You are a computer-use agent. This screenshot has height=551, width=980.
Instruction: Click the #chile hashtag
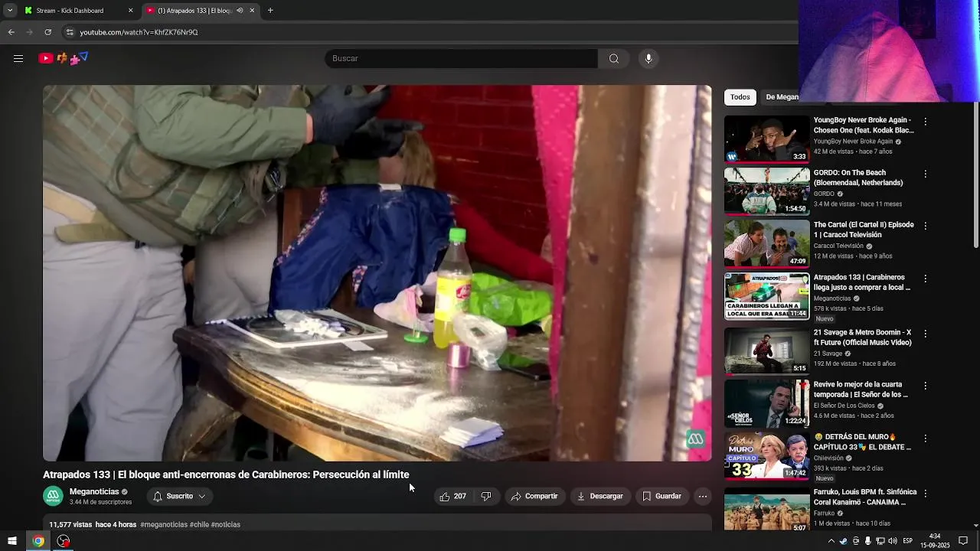[199, 525]
